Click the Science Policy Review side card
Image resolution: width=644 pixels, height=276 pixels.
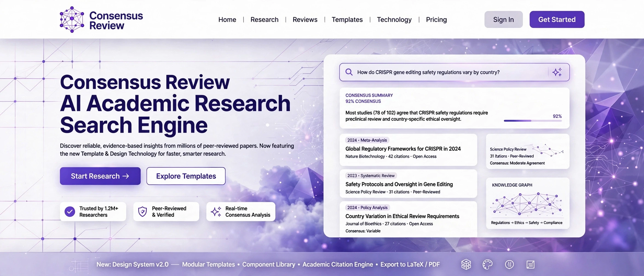coord(528,151)
